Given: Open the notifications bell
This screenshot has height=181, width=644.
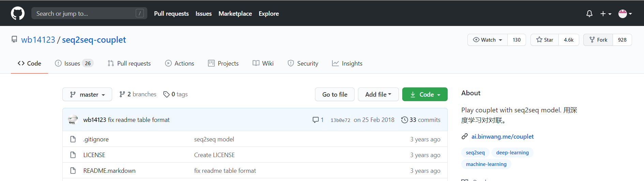Looking at the screenshot, I should [x=589, y=14].
